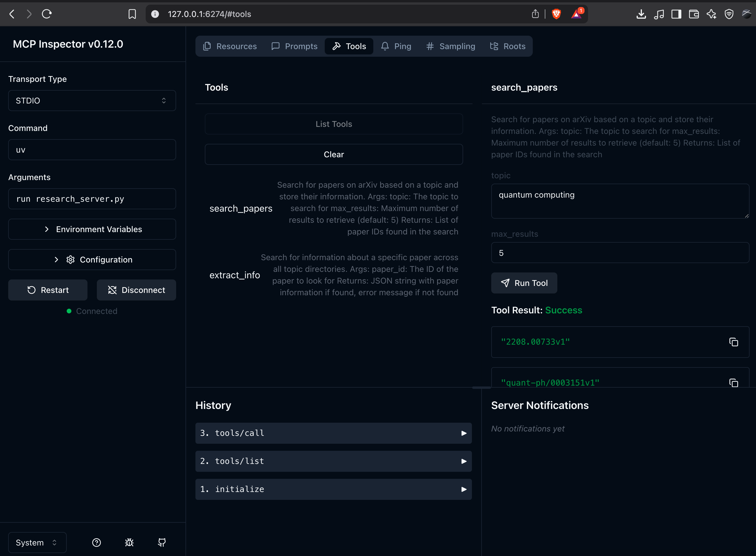The width and height of the screenshot is (756, 556).
Task: Clear the tools list
Action: [x=334, y=154]
